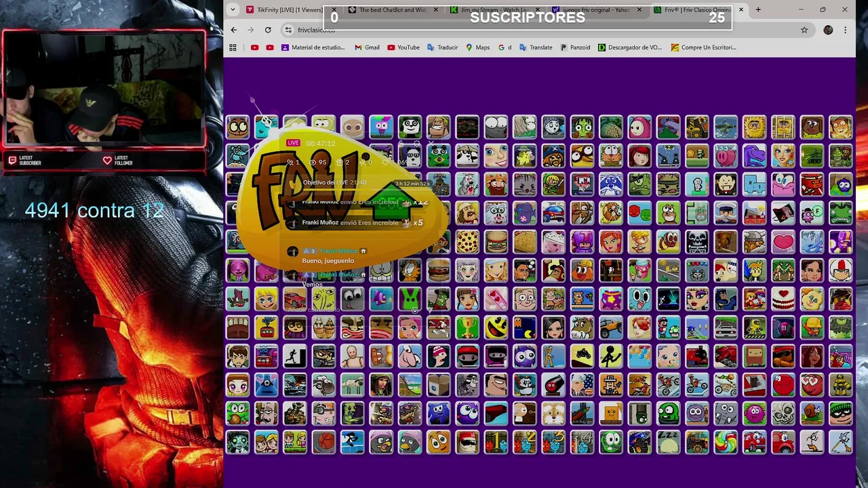The height and width of the screenshot is (488, 868).
Task: Open the Descargador de VO bookmark
Action: pos(630,47)
